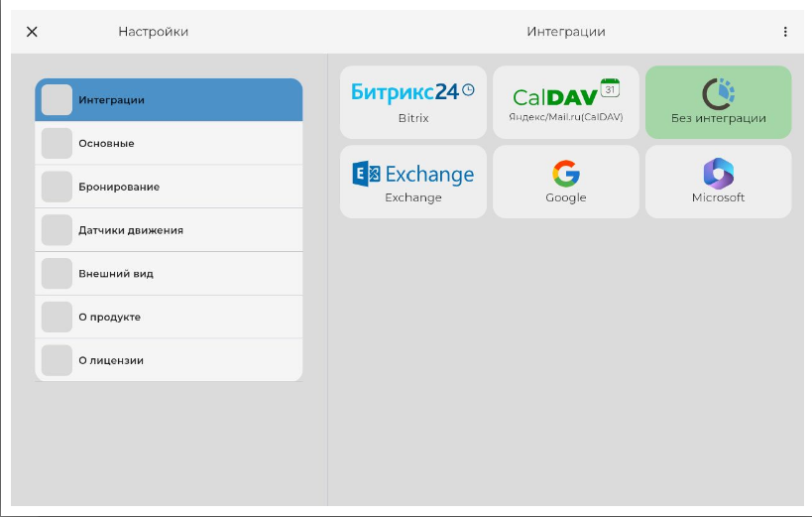Viewport: 812px width, 517px height.
Task: Click the icon placeholder beside О продукте
Action: [x=57, y=317]
